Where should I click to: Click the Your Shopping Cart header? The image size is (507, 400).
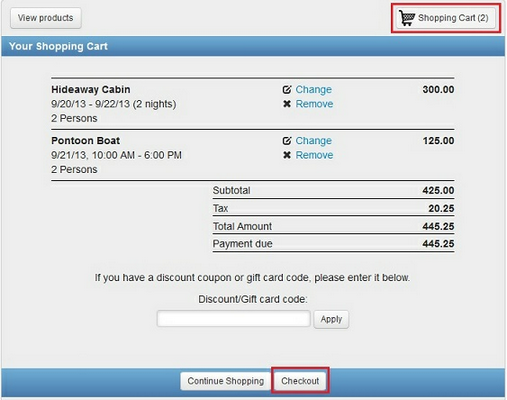pos(58,46)
